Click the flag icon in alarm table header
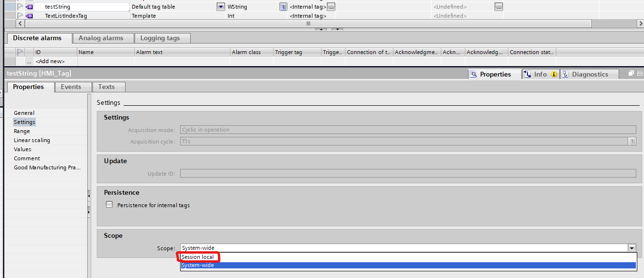Image resolution: width=644 pixels, height=278 pixels. [20, 52]
